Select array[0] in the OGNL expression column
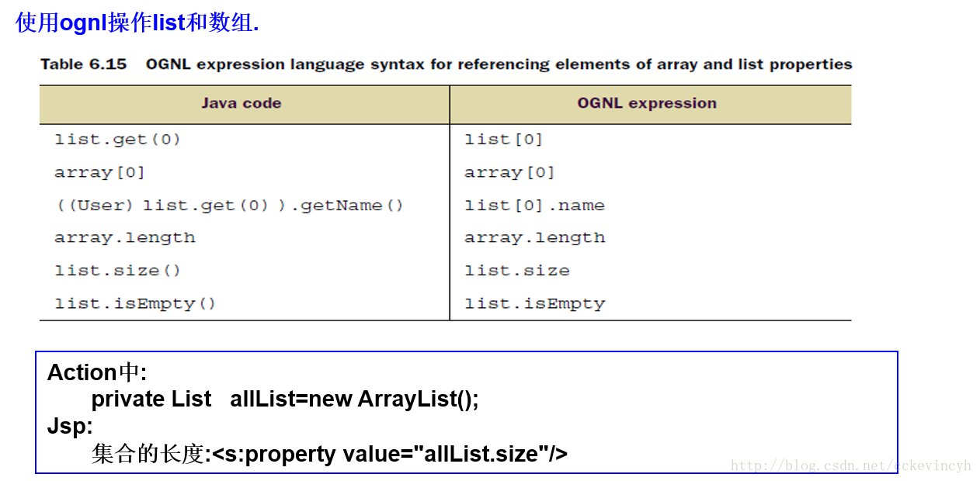 509,172
